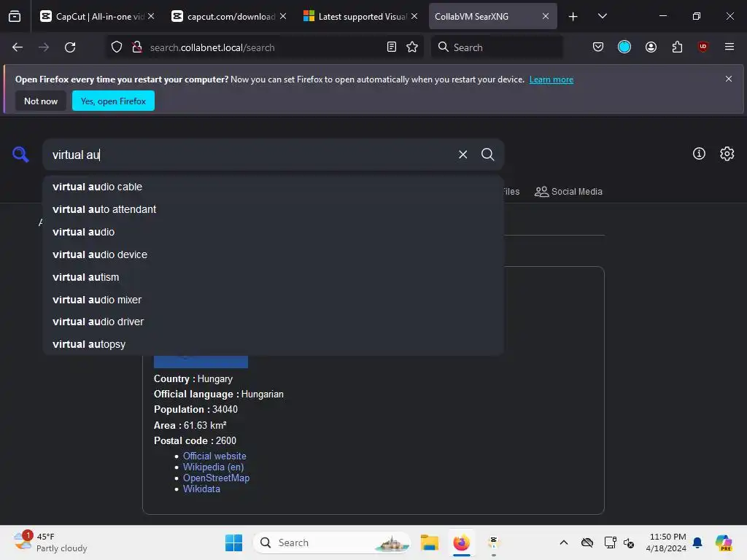The width and height of the screenshot is (747, 560).
Task: Click the OneDrive cloud tray icon
Action: (587, 542)
